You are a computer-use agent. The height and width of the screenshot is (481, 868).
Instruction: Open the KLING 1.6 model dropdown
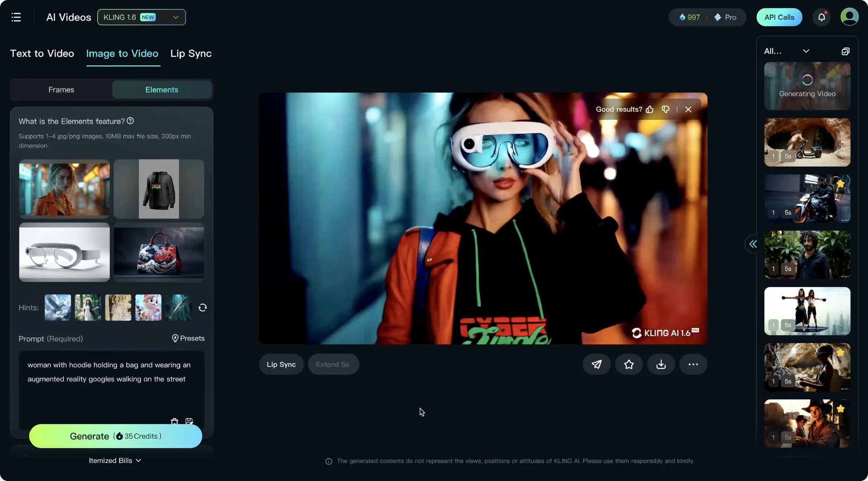[x=141, y=17]
